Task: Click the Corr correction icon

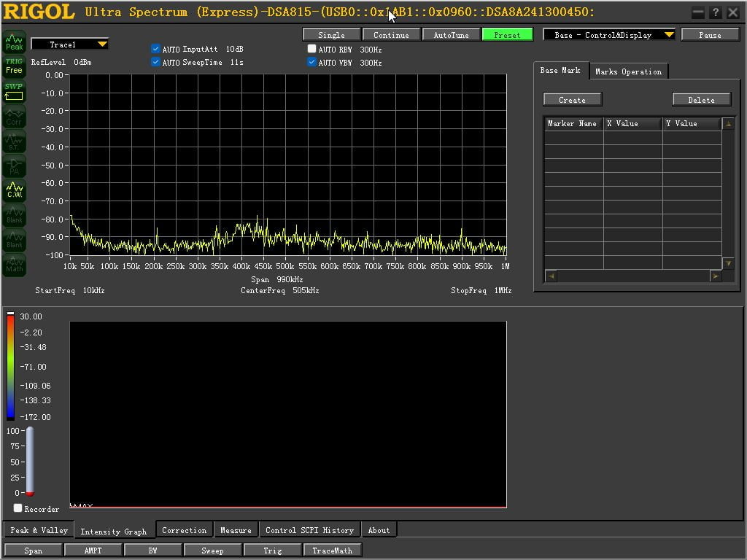Action: [15, 117]
